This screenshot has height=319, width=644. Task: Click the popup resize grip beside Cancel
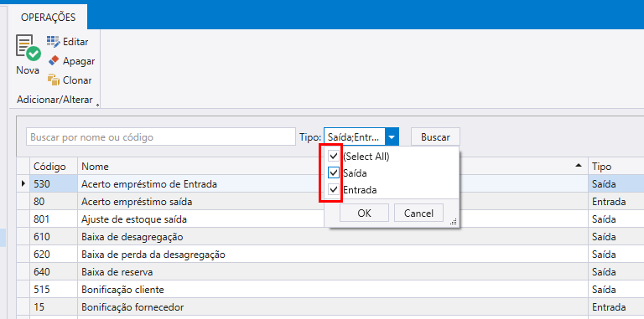click(454, 222)
